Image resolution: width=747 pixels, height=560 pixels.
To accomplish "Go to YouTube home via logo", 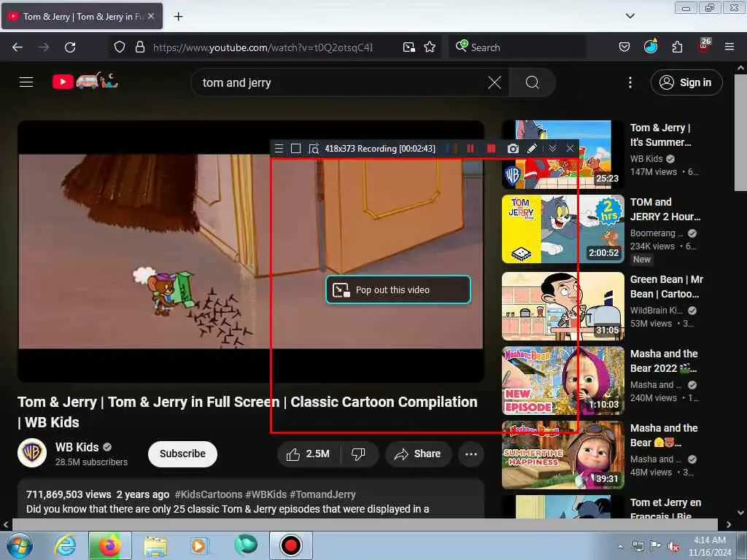I will click(x=85, y=82).
